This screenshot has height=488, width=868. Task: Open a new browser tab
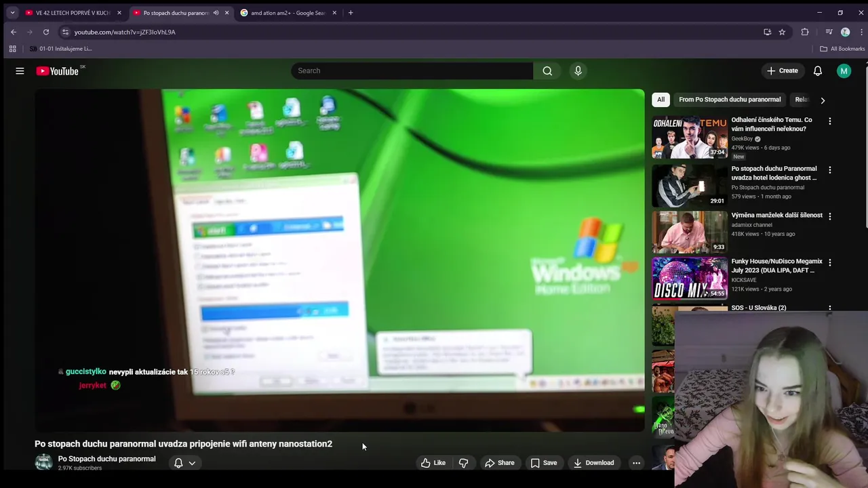point(351,13)
